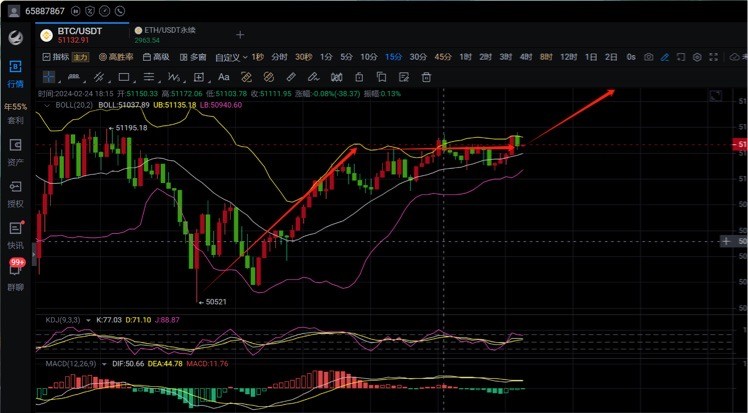Click the ruler measure tool in toolbar
Screen dimensions: 748x413
point(291,77)
